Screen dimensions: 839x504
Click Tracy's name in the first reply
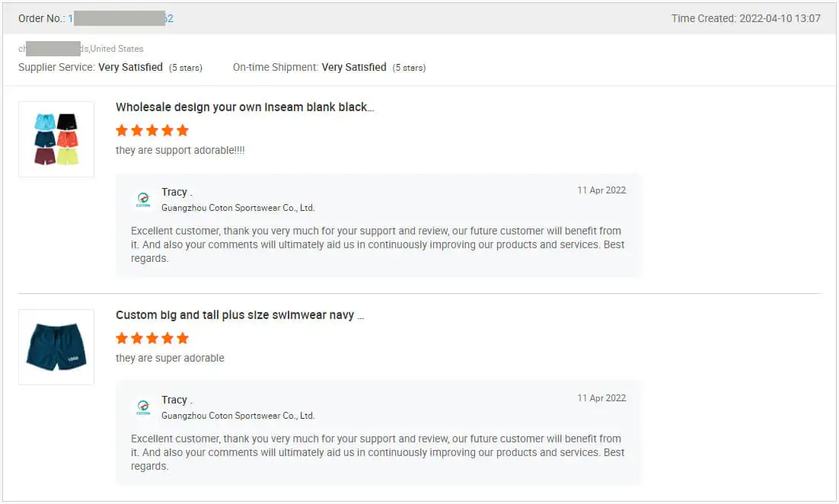tap(174, 192)
